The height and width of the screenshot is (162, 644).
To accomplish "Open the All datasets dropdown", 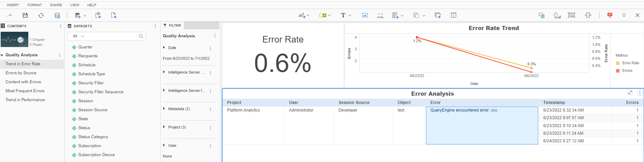I will click(x=78, y=36).
